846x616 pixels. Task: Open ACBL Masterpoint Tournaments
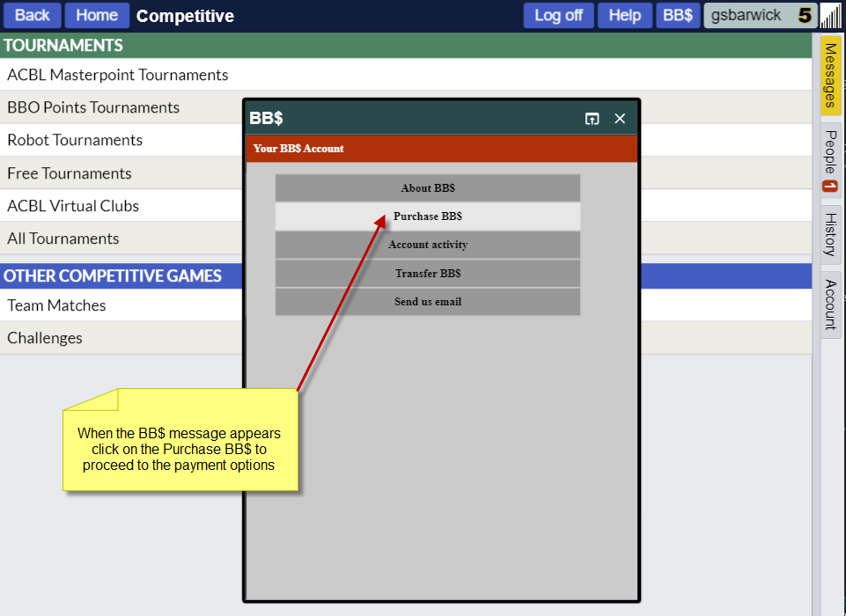point(406,75)
